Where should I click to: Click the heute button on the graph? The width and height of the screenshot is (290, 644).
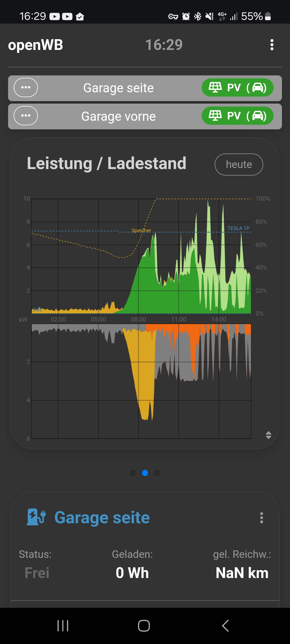239,164
